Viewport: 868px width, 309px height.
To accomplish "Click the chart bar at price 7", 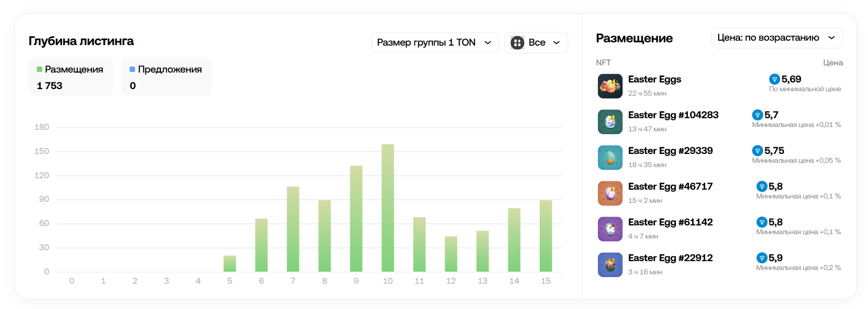I will [x=293, y=230].
